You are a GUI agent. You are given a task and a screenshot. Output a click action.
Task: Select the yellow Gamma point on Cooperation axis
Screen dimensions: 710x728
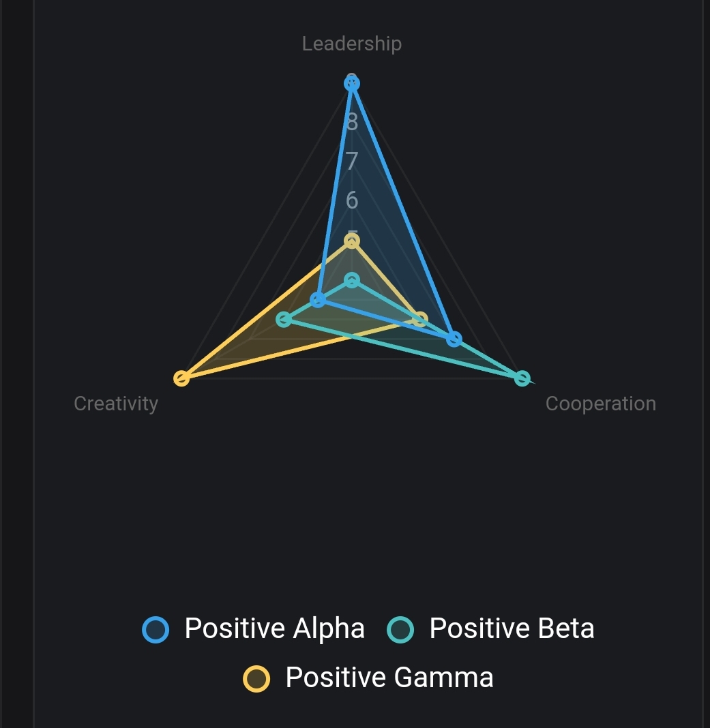pos(420,319)
